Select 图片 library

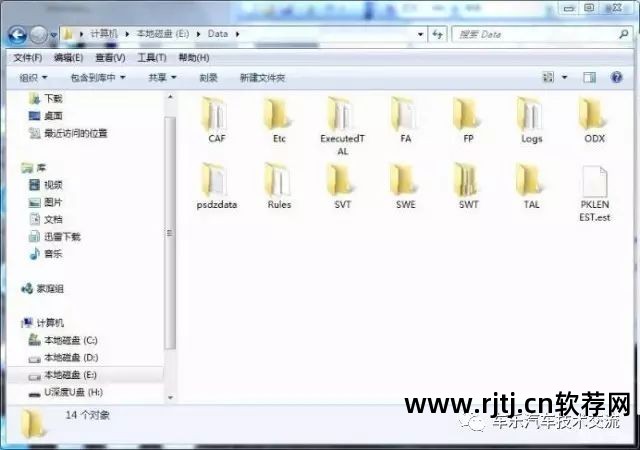46,202
